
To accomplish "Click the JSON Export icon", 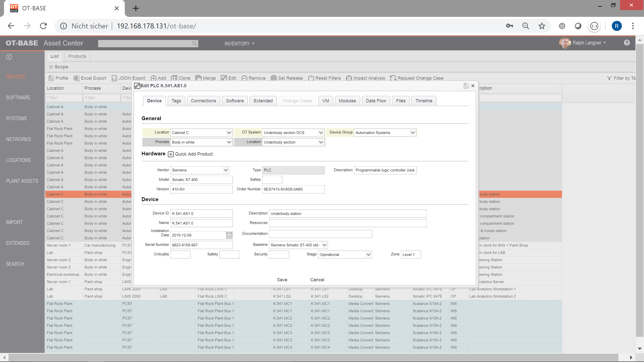I will (114, 78).
